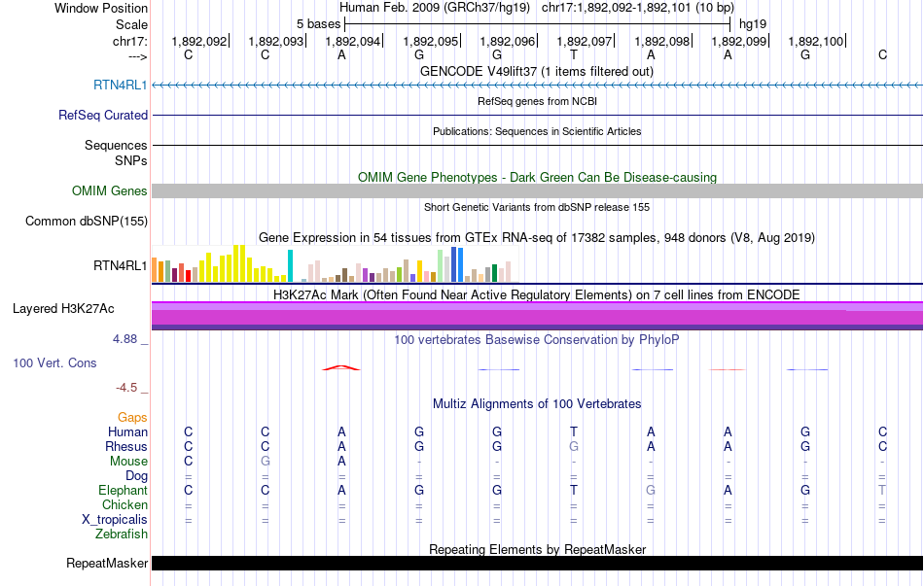Click the Sequences SNPs track label
The height and width of the screenshot is (586, 924).
(116, 154)
